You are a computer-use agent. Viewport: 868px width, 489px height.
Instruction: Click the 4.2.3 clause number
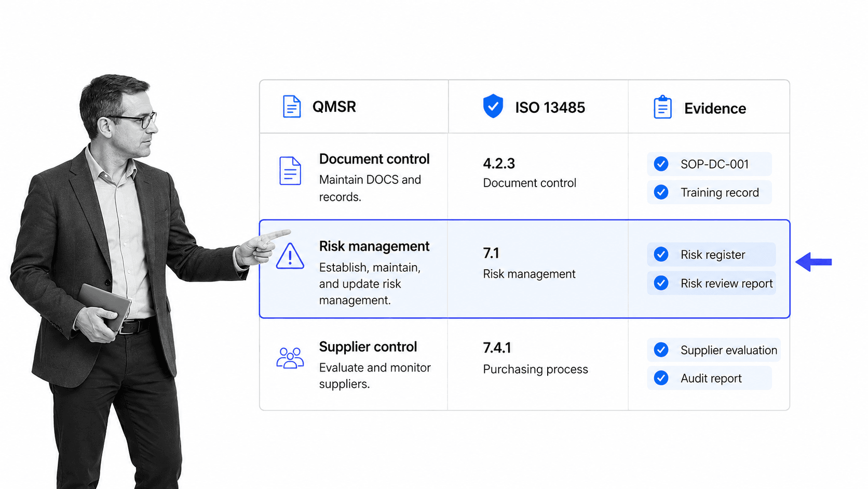(x=499, y=164)
